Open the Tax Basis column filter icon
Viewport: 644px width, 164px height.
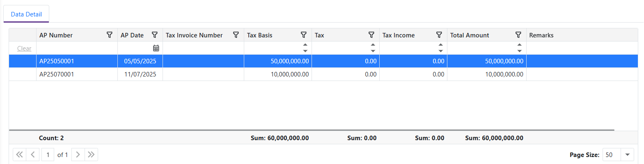pyautogui.click(x=304, y=35)
